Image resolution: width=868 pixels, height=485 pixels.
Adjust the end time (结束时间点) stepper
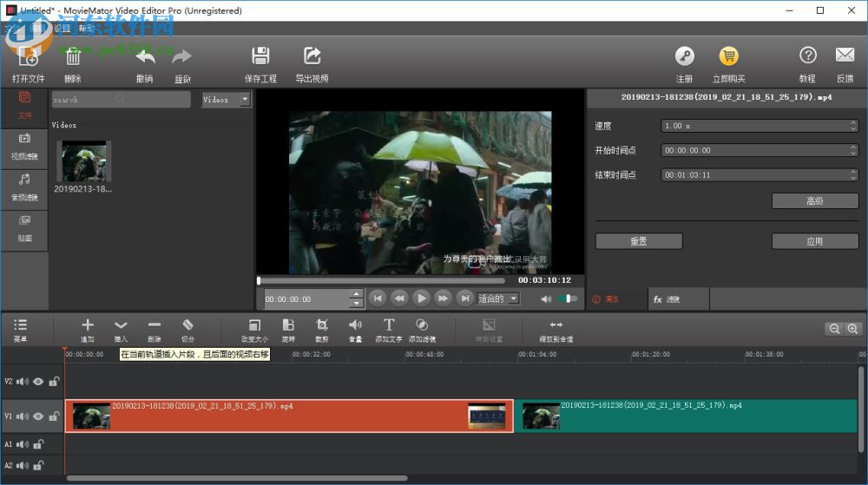[x=853, y=174]
